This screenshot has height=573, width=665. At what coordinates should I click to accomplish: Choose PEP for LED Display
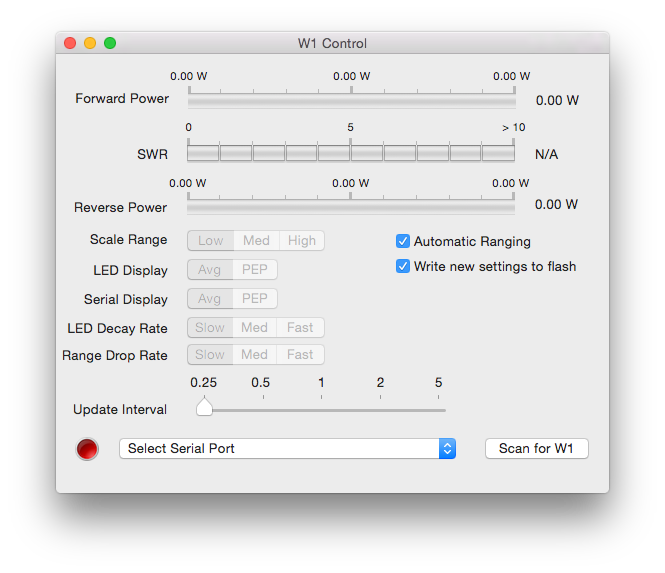click(x=255, y=269)
